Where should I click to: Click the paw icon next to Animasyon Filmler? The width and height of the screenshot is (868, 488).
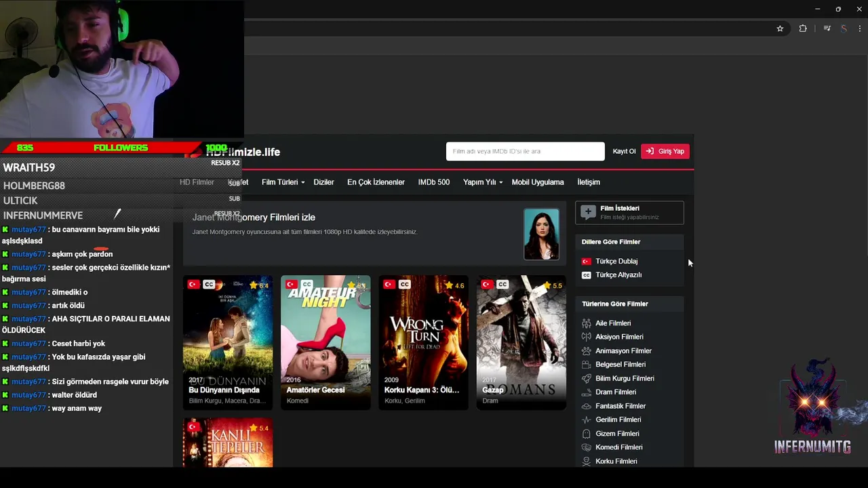pos(587,351)
